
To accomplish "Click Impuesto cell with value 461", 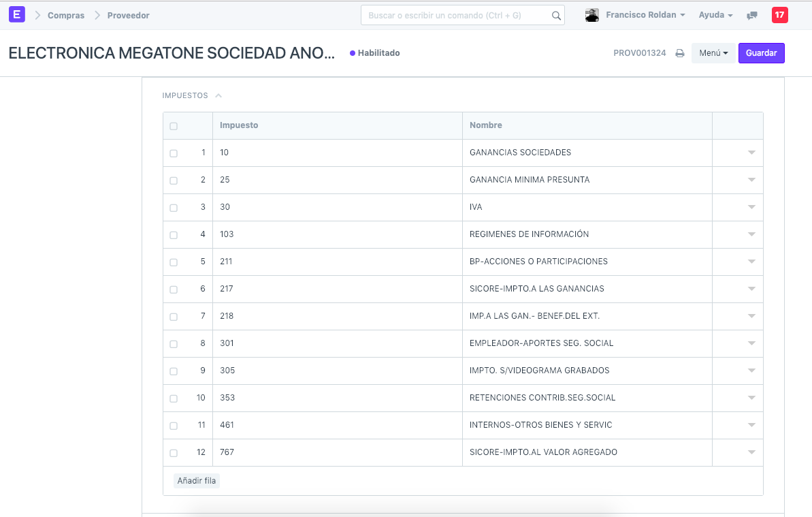I will click(337, 425).
